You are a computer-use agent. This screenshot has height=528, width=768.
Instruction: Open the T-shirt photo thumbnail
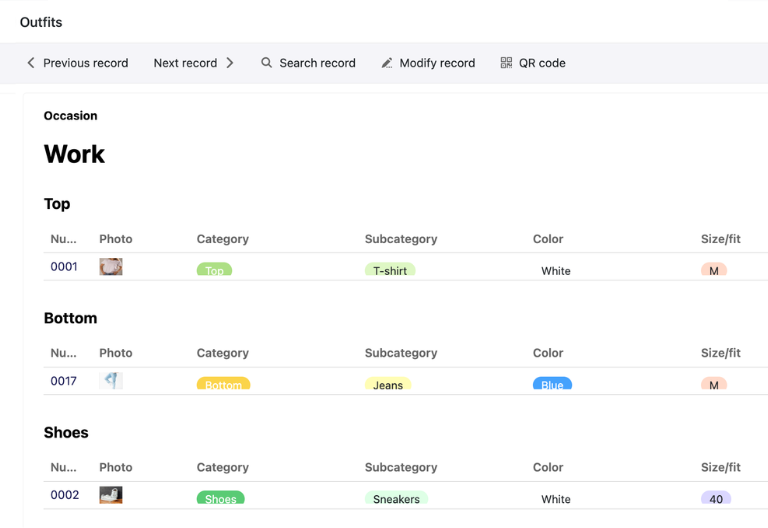click(x=111, y=267)
